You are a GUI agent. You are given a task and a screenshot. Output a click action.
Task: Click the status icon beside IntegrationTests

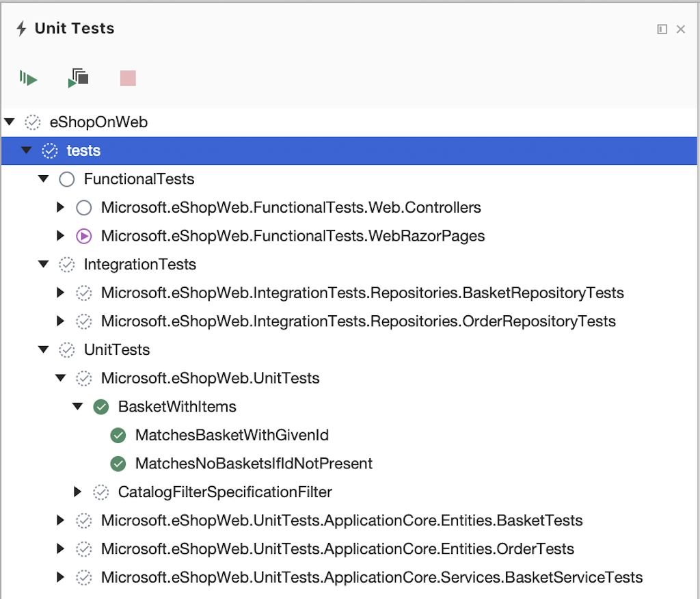pos(67,265)
